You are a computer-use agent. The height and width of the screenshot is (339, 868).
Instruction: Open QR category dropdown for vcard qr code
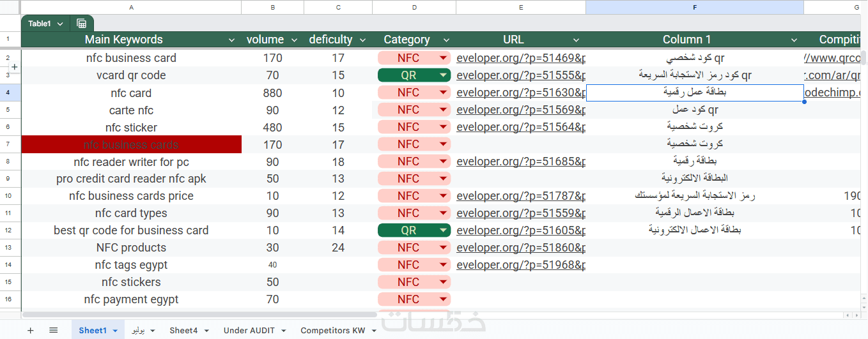pos(443,75)
